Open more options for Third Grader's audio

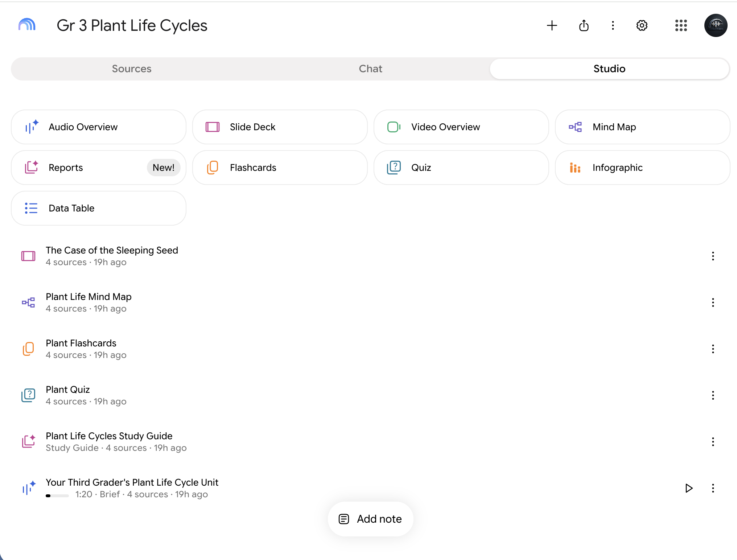713,488
